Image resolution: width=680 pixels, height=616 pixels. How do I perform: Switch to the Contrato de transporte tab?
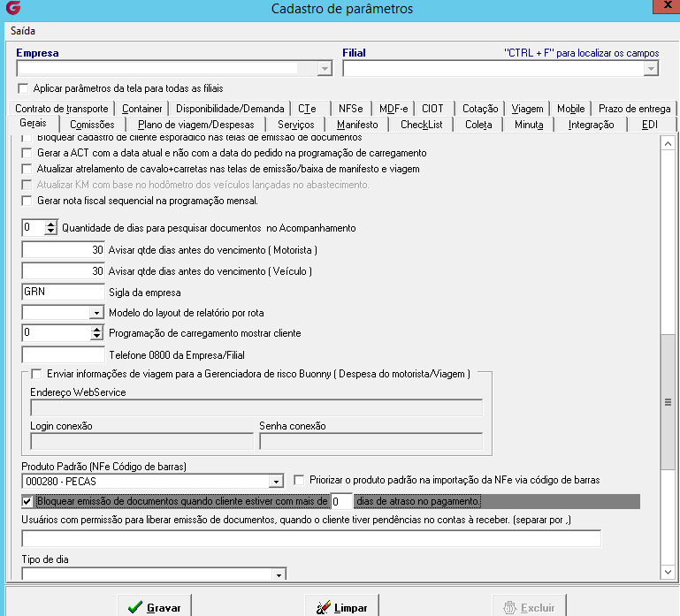(62, 109)
